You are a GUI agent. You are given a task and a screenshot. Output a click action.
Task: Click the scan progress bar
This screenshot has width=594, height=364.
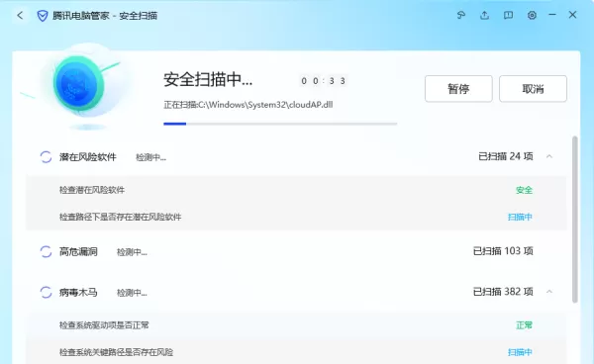280,124
